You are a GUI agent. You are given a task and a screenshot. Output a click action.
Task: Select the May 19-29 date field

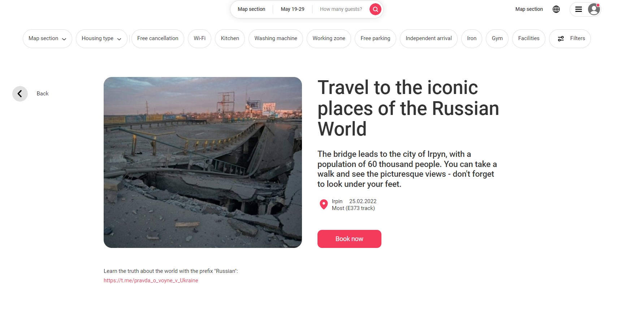point(293,9)
